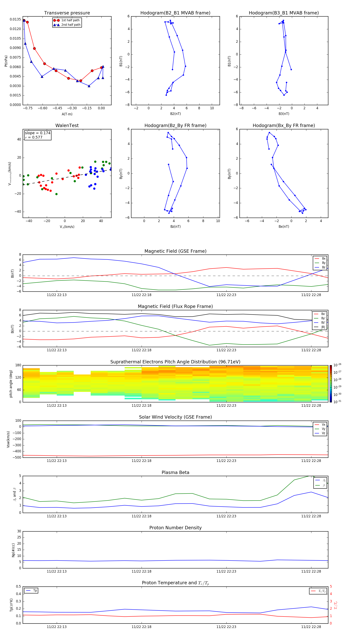The width and height of the screenshot is (351, 644).
Task: Click the 'Bx' entry in GSE legend
Action: point(320,259)
